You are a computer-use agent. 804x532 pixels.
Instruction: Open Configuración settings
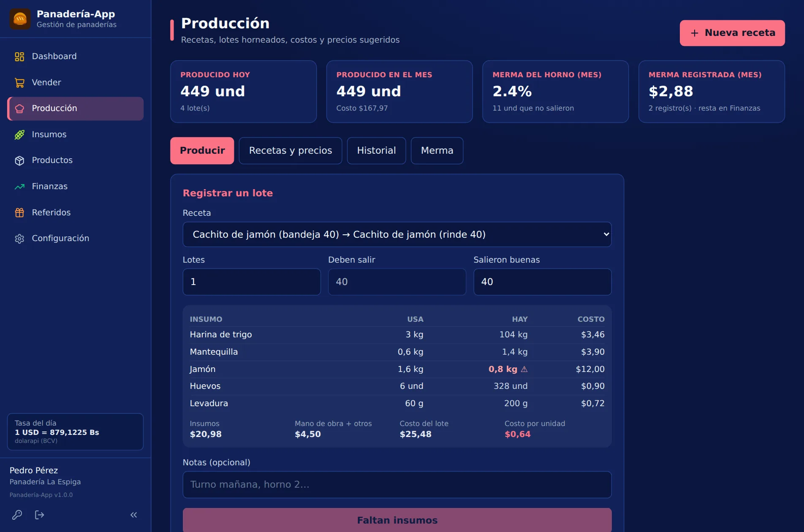[x=75, y=239]
